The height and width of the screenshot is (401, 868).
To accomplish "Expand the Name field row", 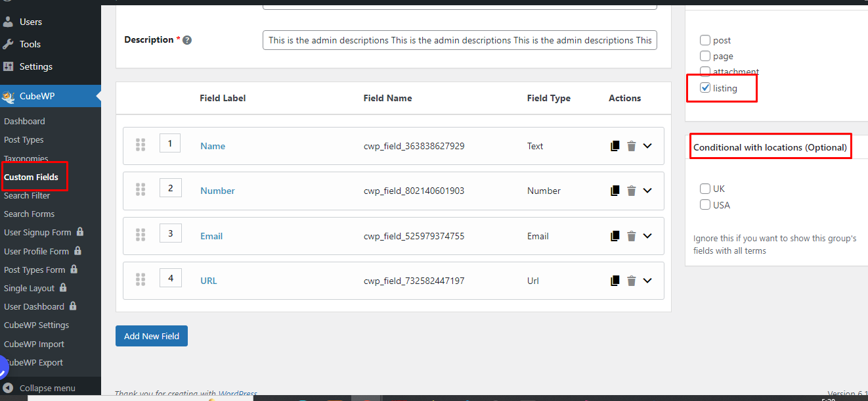I will [647, 146].
